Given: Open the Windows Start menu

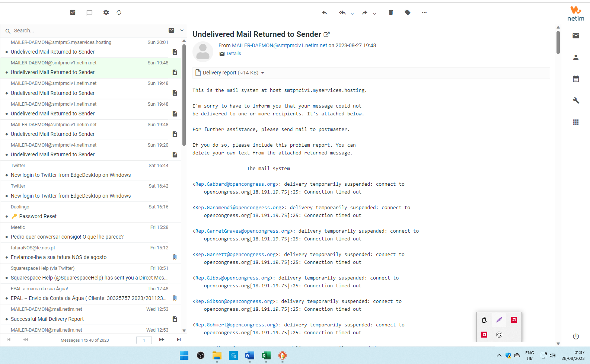Looking at the screenshot, I should [184, 355].
